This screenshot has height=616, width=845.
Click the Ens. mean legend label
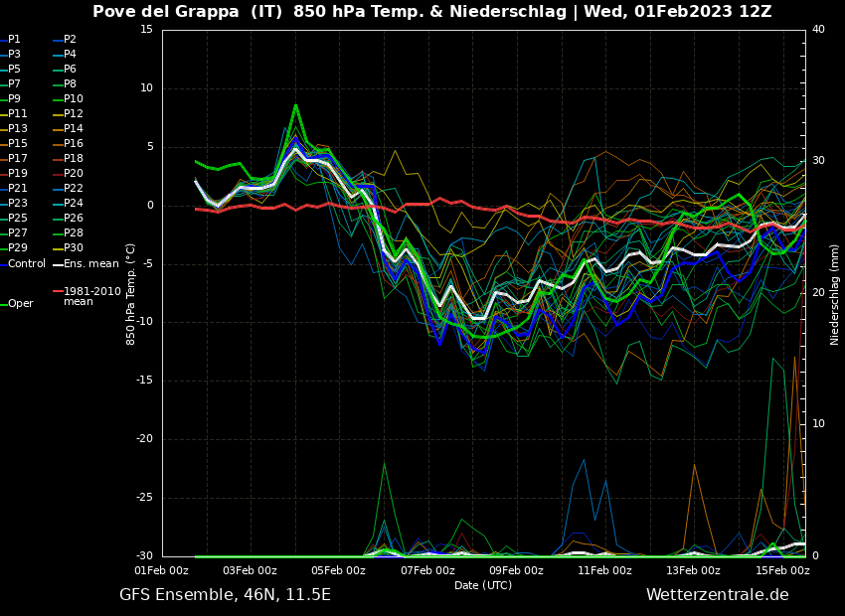point(91,264)
